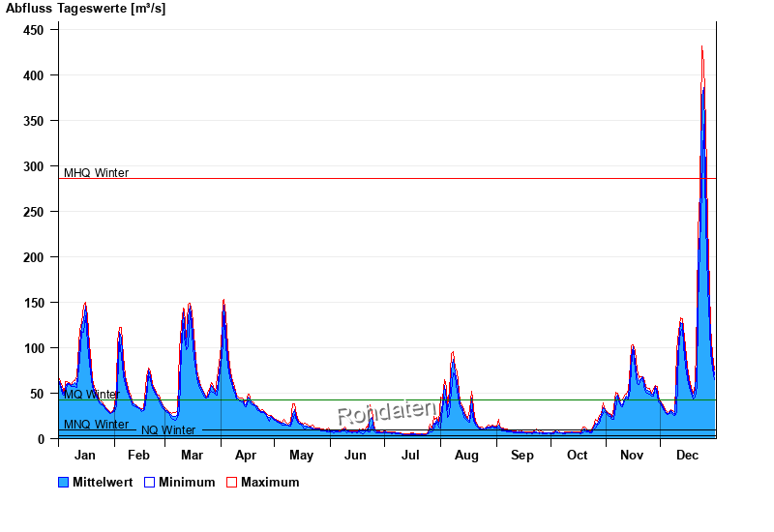Select the Maximum legend label
774x532 pixels.
[x=270, y=482]
